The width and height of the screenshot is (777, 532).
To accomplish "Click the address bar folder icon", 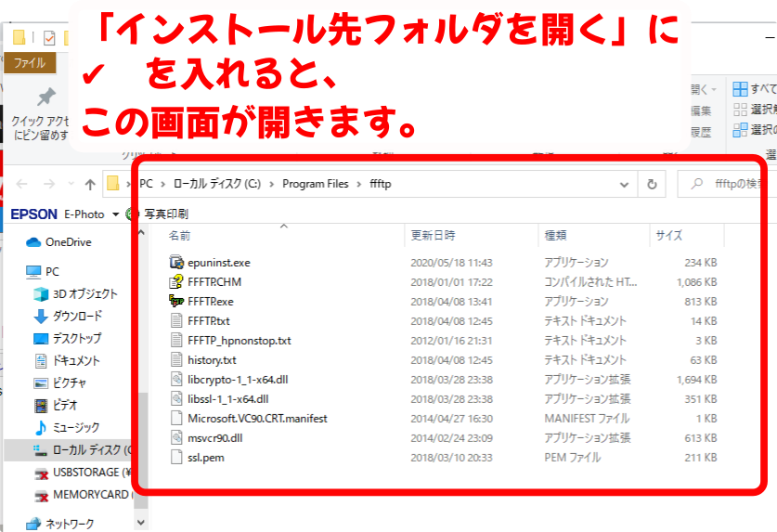I will click(113, 184).
